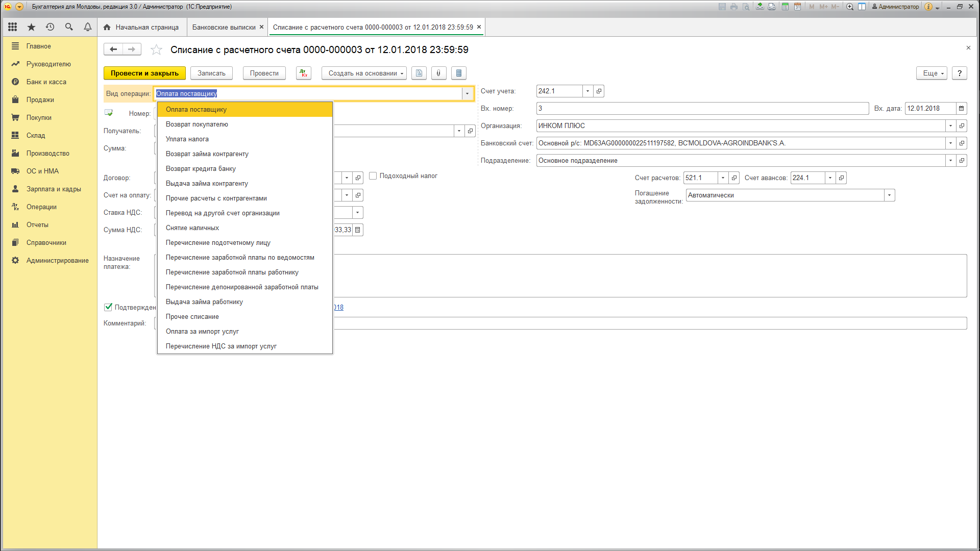Screen dimensions: 980x551
Task: Open the sections menu grid icon
Action: [x=13, y=27]
